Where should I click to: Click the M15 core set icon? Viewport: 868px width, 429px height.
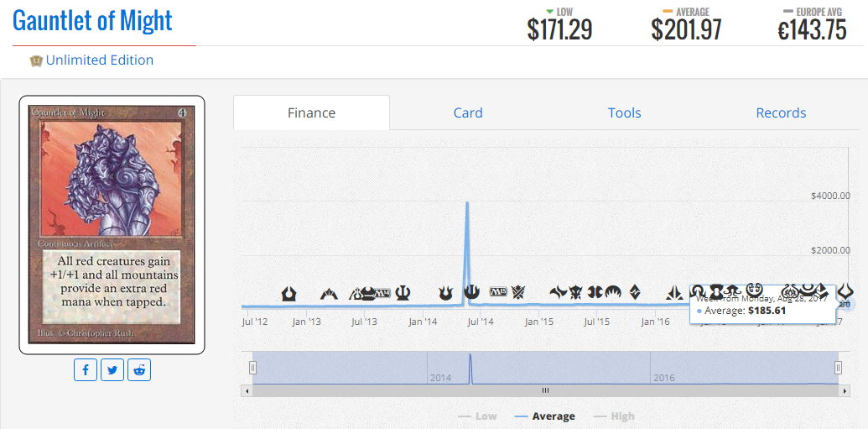coord(498,291)
